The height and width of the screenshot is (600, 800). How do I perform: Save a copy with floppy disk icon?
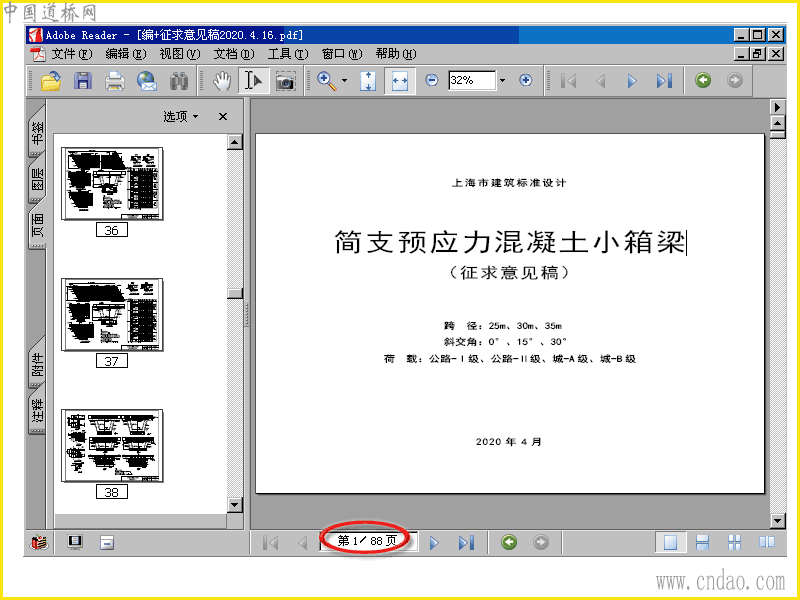pyautogui.click(x=83, y=81)
